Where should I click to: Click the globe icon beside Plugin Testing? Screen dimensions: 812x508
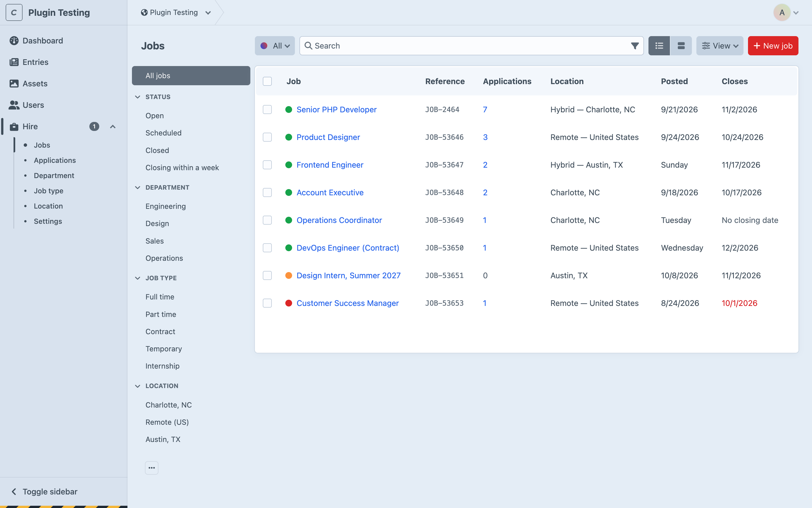[144, 12]
